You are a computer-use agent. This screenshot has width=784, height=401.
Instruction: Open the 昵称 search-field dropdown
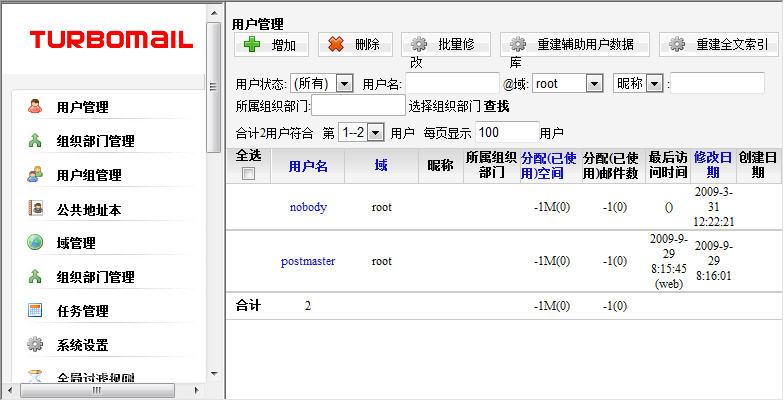click(638, 84)
